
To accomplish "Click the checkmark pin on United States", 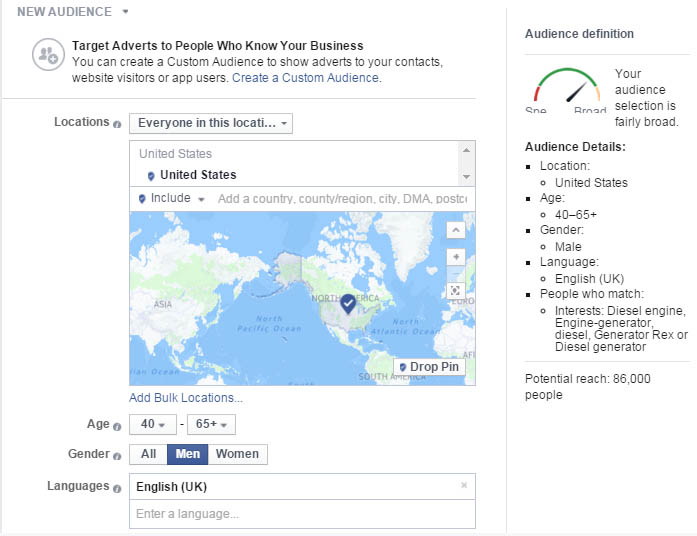I will pyautogui.click(x=348, y=302).
